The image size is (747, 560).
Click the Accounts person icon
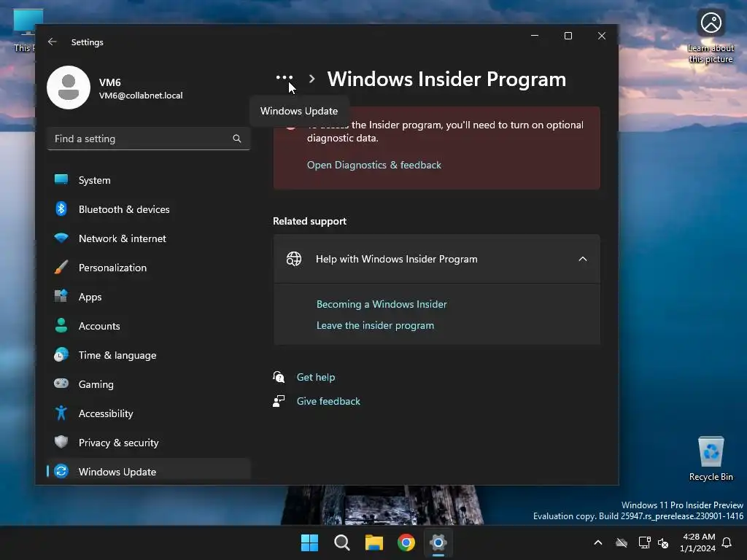61,325
